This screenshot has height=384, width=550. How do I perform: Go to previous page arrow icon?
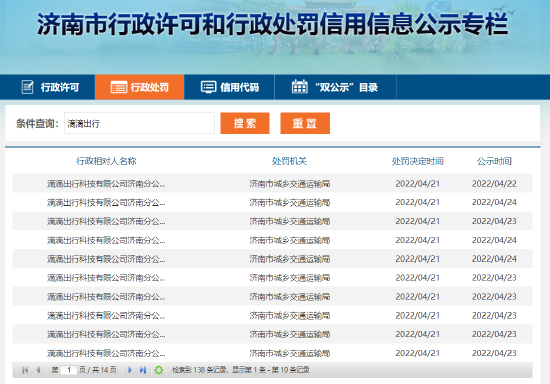(x=38, y=370)
